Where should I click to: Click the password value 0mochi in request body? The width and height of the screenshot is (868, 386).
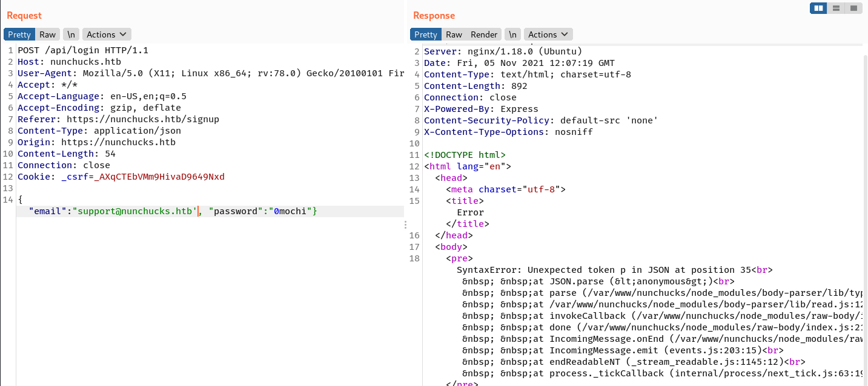click(293, 211)
